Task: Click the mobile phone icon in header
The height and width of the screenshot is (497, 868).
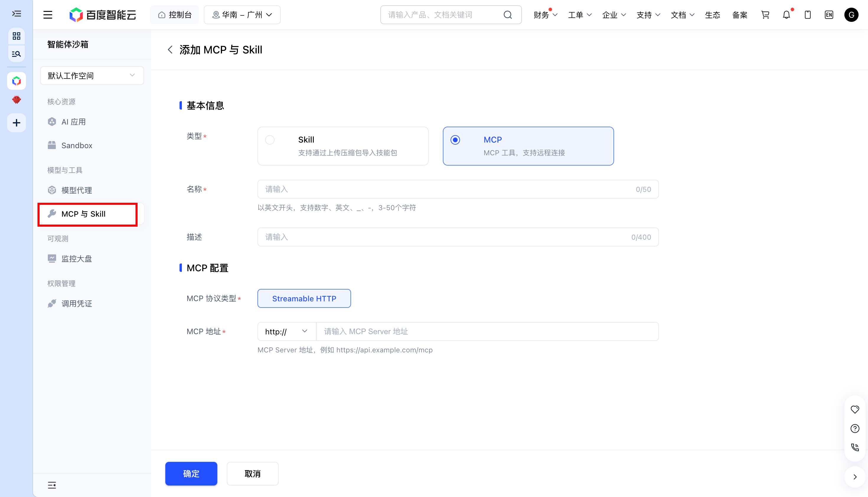Action: pos(807,15)
